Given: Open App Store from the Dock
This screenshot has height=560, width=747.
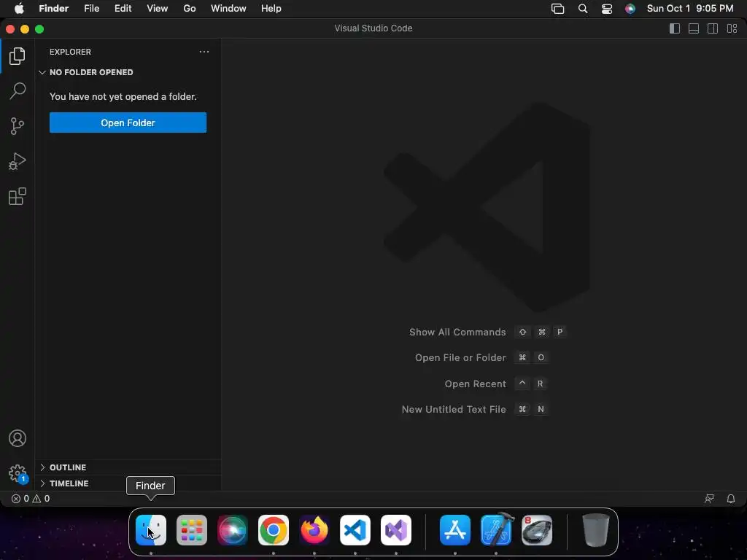Looking at the screenshot, I should coord(455,530).
